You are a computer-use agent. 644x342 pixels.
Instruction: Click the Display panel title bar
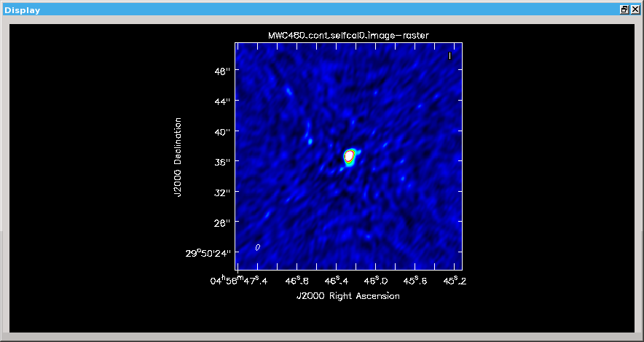pos(291,10)
